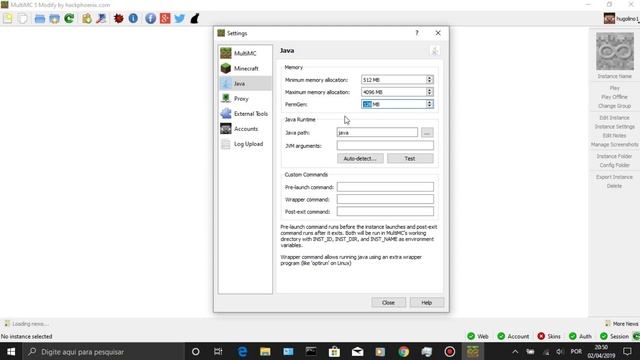Show hidden system tray icons chevron
This screenshot has height=360, width=640.
point(515,351)
